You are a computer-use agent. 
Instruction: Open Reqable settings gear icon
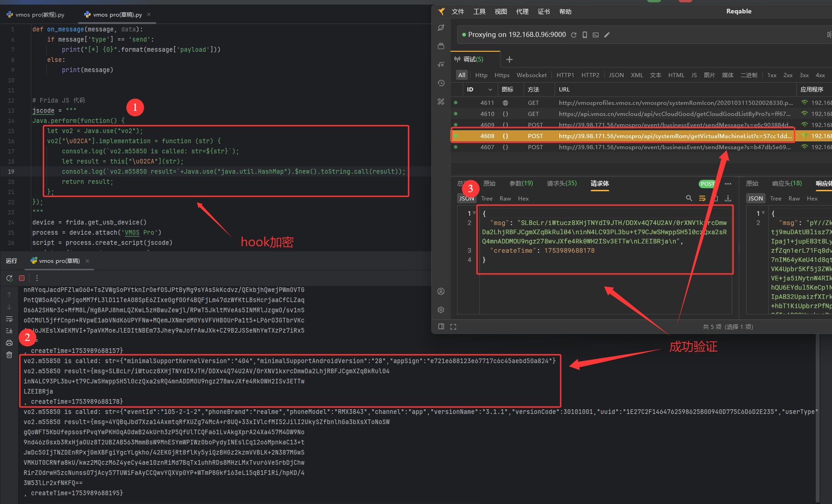pos(441,310)
